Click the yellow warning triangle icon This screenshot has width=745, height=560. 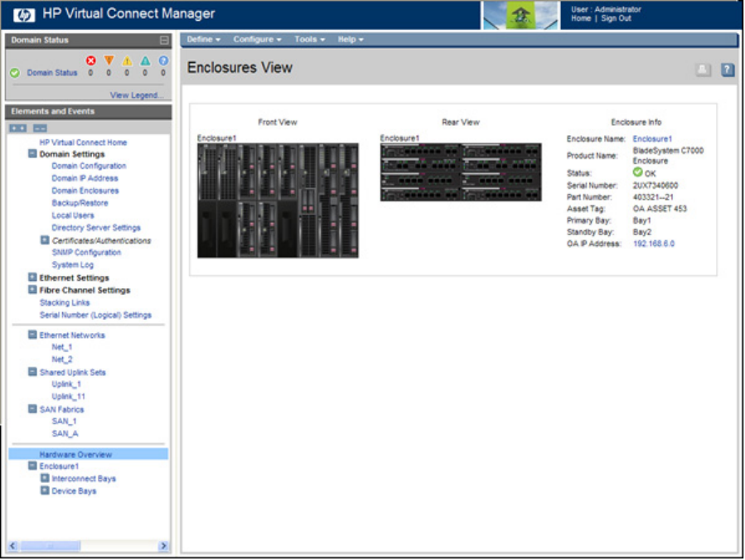pyautogui.click(x=127, y=60)
